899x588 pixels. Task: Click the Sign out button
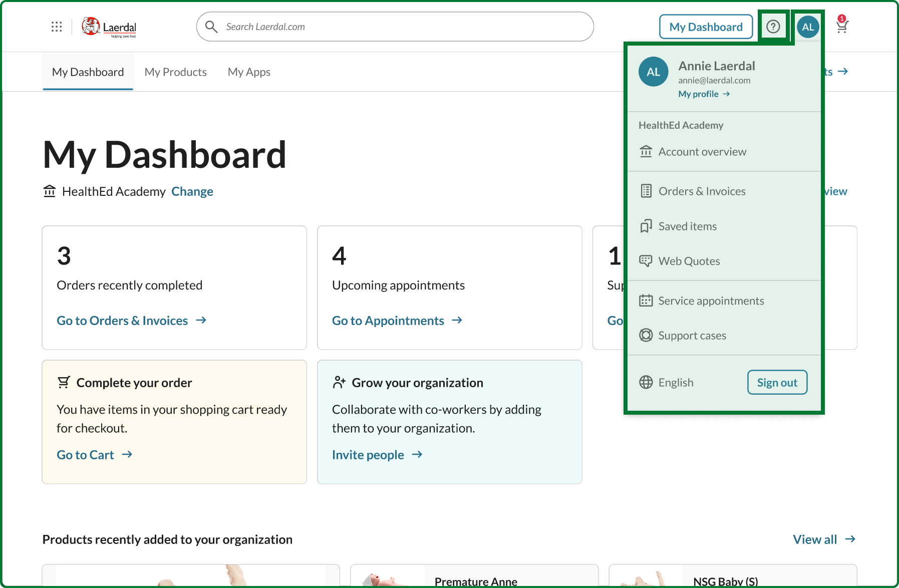click(x=777, y=383)
